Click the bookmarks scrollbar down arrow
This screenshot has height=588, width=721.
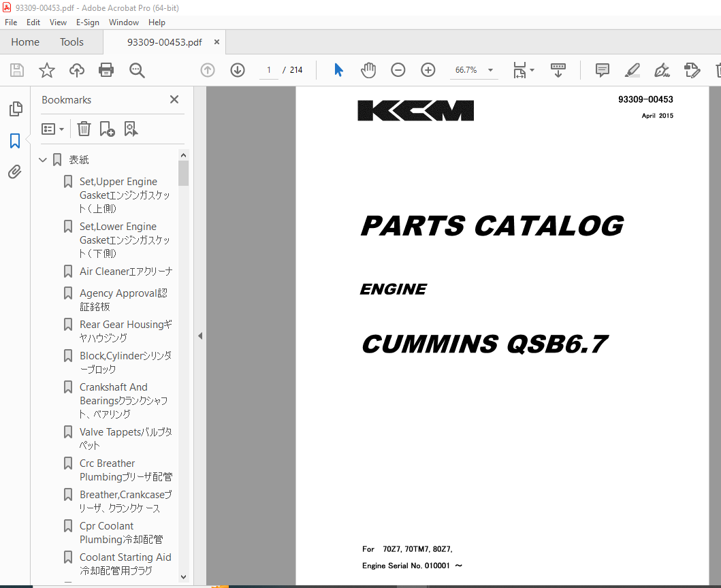pyautogui.click(x=183, y=577)
